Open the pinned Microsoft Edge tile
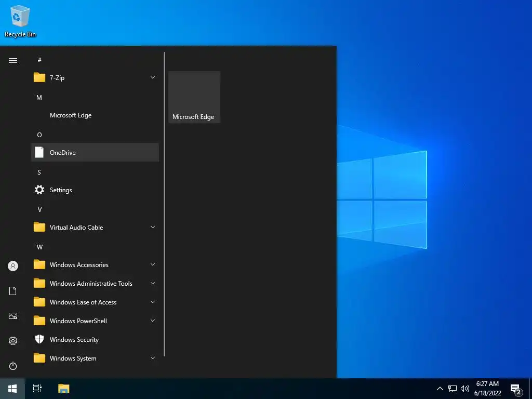 tap(194, 97)
